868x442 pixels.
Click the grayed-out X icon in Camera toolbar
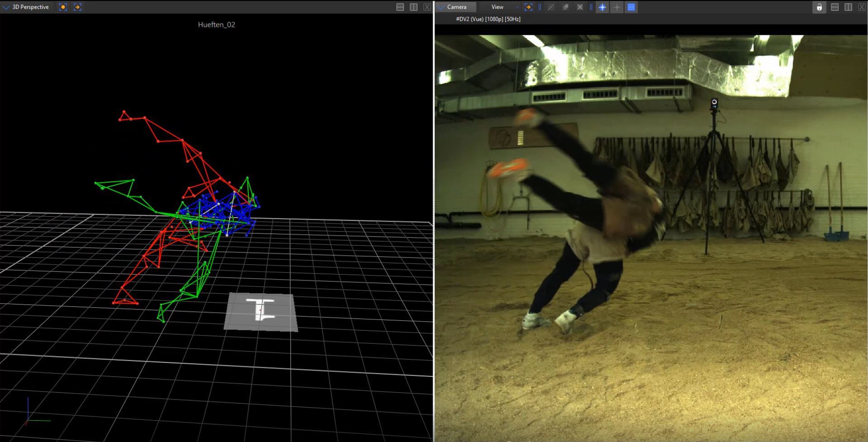580,7
